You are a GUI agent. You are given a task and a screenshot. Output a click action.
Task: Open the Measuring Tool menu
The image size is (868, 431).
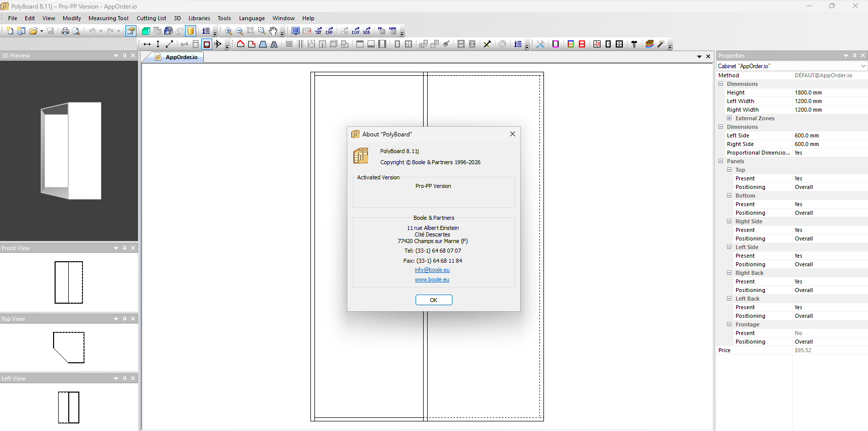pyautogui.click(x=108, y=18)
